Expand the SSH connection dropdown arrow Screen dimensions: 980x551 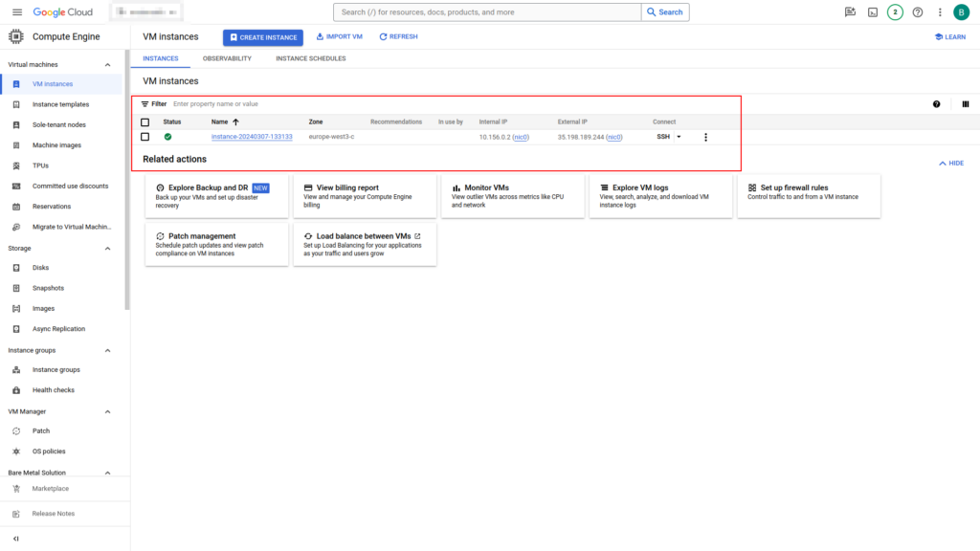click(x=679, y=137)
